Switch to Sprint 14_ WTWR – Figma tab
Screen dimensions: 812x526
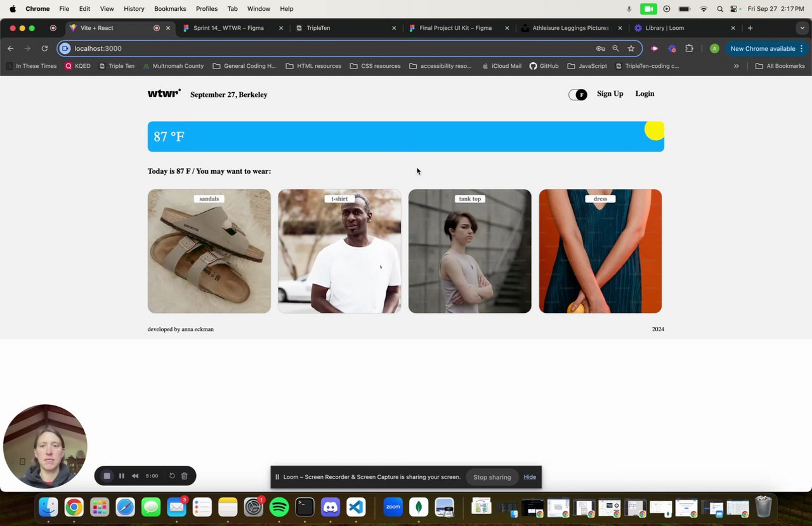(x=232, y=28)
